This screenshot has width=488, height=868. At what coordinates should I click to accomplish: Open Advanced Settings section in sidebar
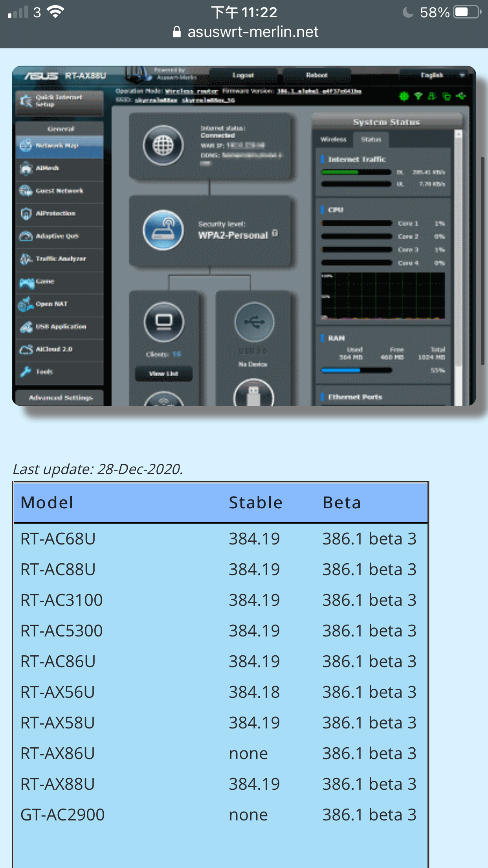(x=60, y=398)
